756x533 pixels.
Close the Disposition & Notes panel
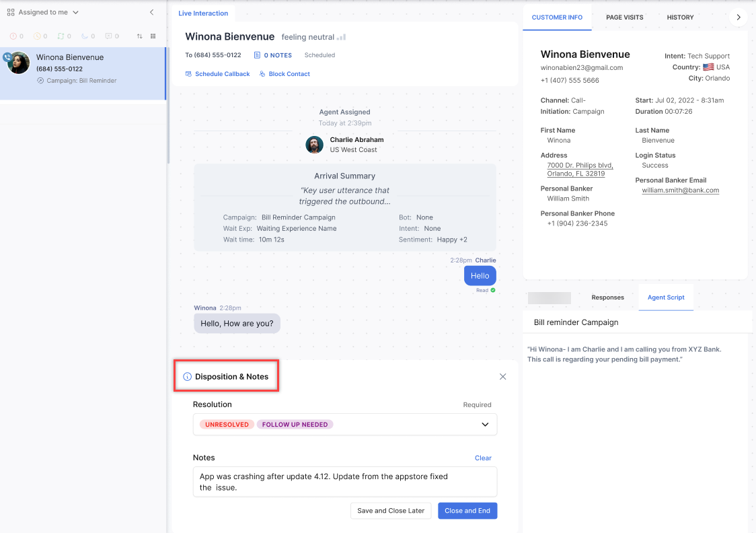tap(502, 377)
